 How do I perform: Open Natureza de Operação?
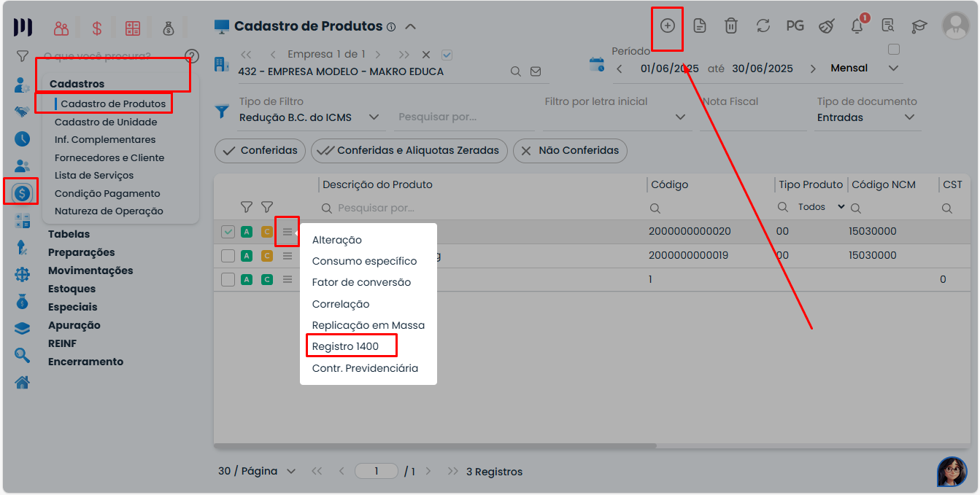click(109, 211)
